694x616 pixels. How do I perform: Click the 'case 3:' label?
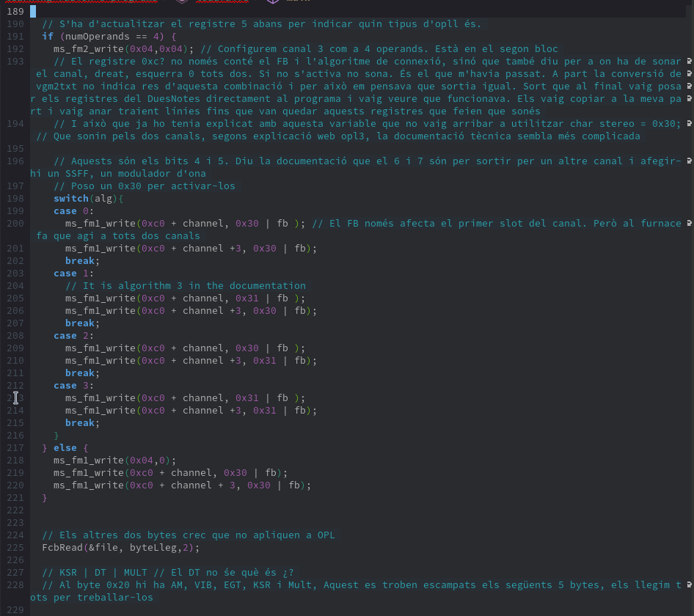point(73,386)
